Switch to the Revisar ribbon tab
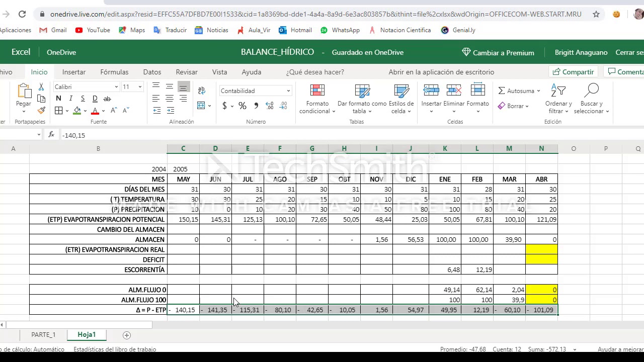This screenshot has height=362, width=644. (187, 72)
